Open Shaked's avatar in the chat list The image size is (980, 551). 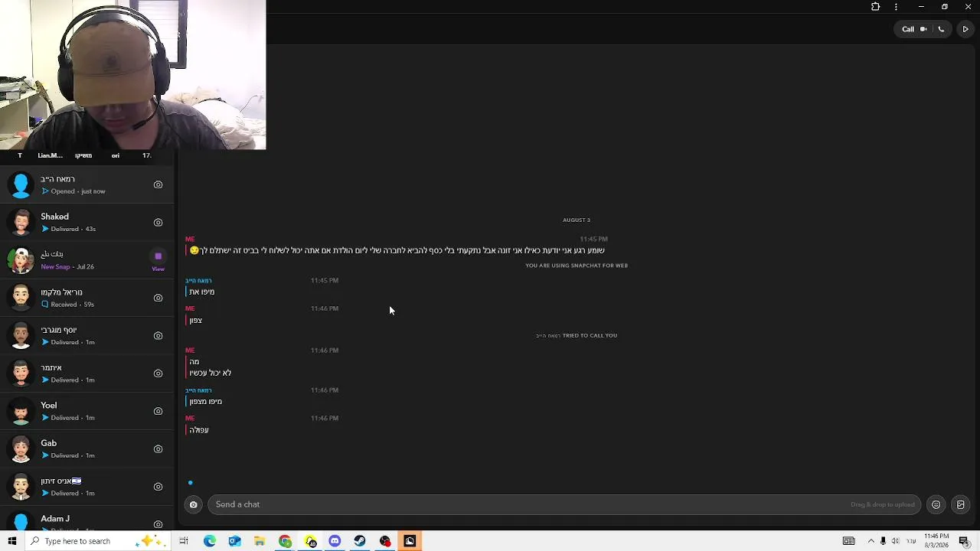(x=21, y=223)
